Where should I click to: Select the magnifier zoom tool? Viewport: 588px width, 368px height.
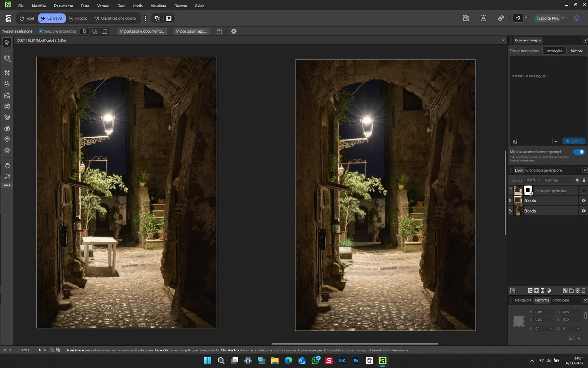point(7,177)
